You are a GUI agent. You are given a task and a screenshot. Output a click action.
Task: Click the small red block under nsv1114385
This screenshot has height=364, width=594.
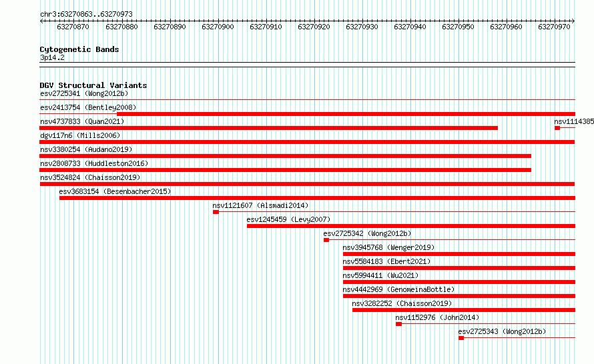[557, 128]
